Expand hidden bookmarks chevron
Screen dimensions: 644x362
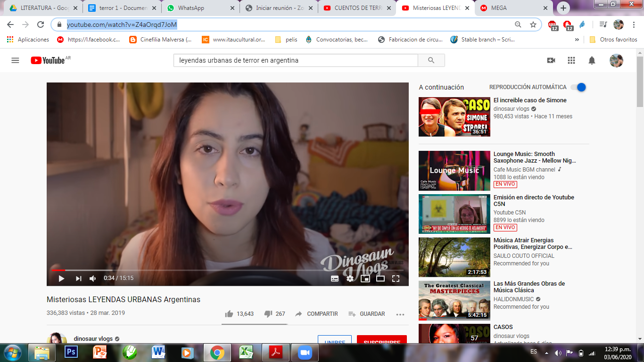[x=577, y=40]
